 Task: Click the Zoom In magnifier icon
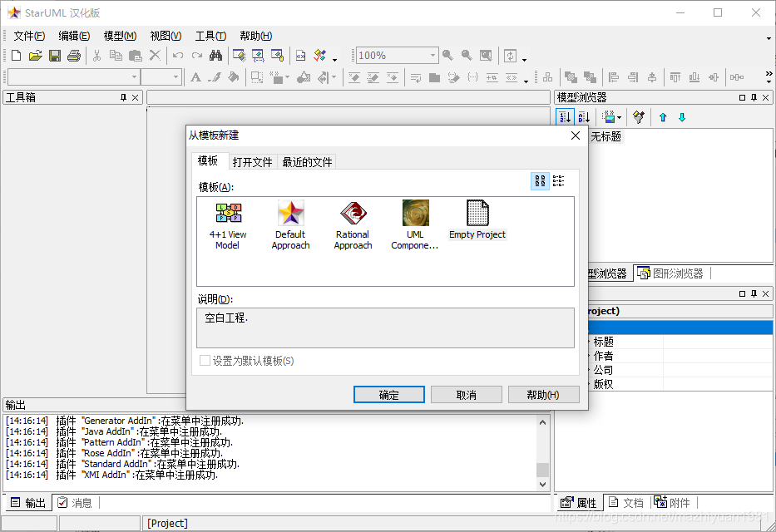[x=447, y=56]
